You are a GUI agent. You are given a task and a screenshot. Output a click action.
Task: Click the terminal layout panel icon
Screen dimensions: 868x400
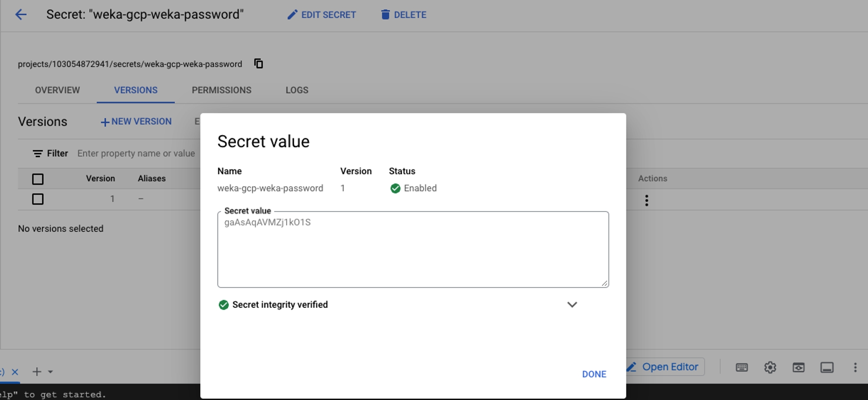826,367
